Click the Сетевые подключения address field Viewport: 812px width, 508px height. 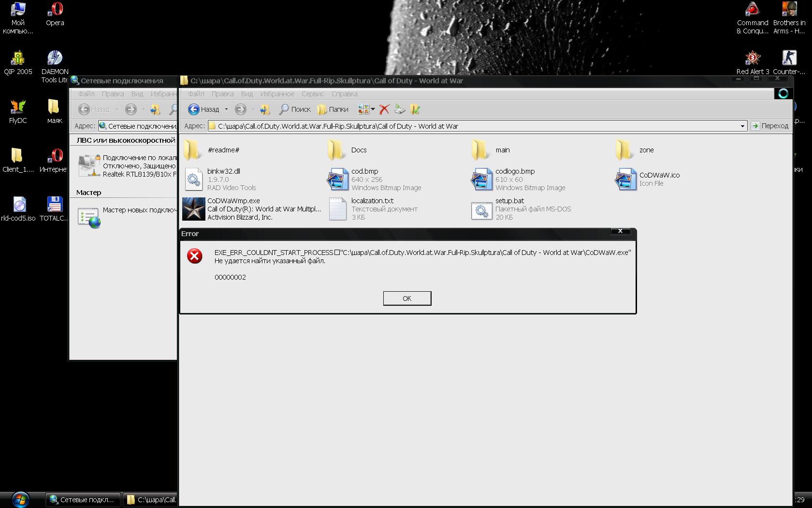(138, 126)
